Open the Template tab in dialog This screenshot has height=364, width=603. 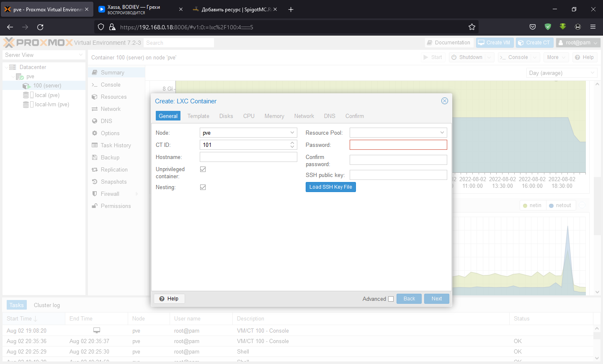coord(198,116)
